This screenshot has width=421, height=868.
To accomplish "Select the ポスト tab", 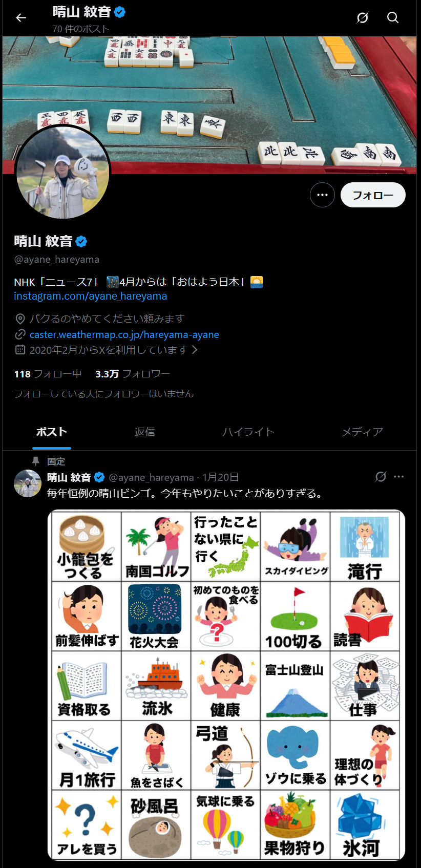I will [51, 432].
